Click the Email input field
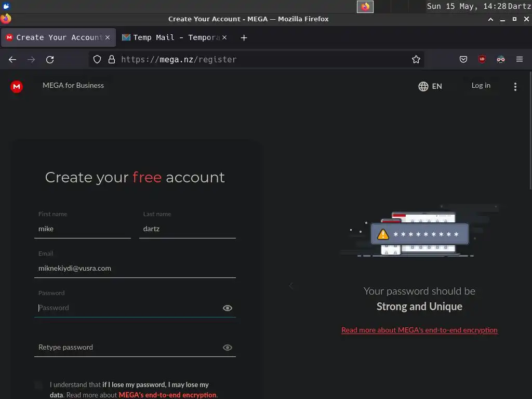The image size is (532, 399). [x=135, y=269]
